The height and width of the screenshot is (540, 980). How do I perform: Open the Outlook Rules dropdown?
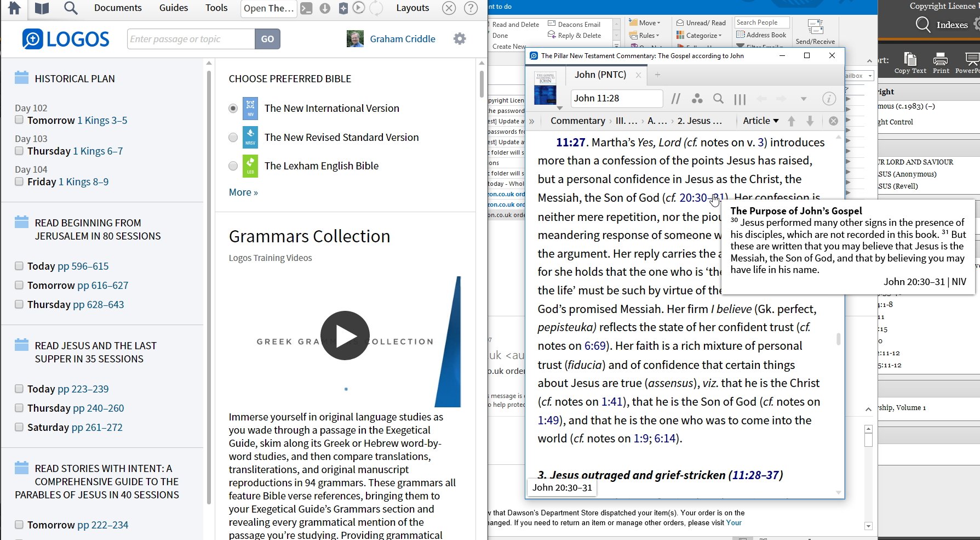tap(645, 36)
